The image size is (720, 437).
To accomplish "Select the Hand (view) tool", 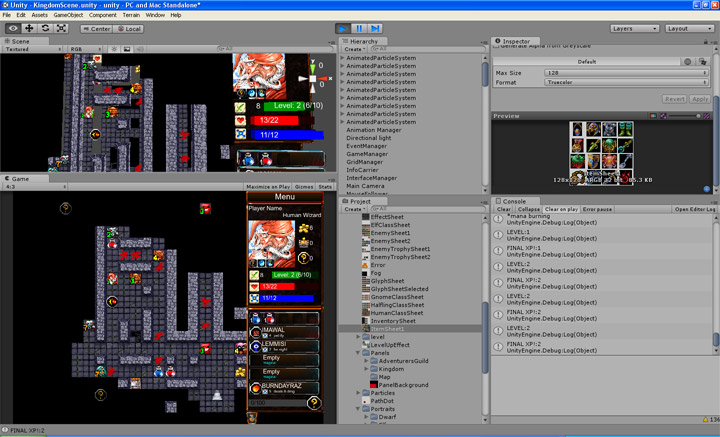I will tap(13, 28).
